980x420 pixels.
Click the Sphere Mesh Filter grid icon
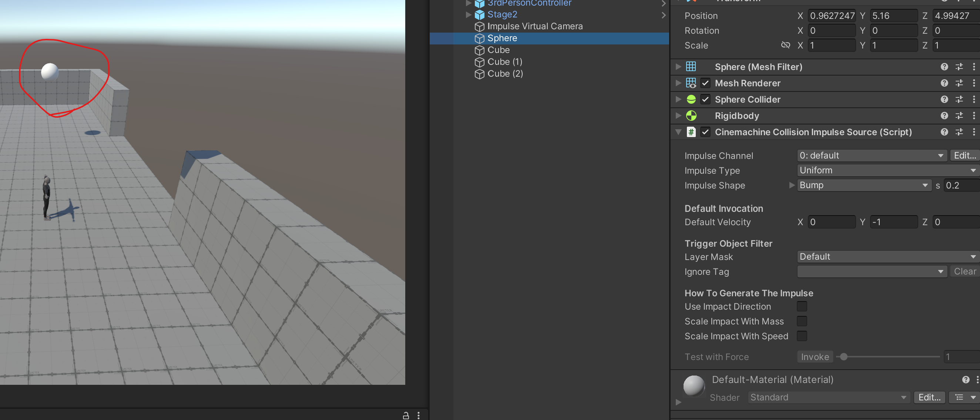pyautogui.click(x=691, y=67)
